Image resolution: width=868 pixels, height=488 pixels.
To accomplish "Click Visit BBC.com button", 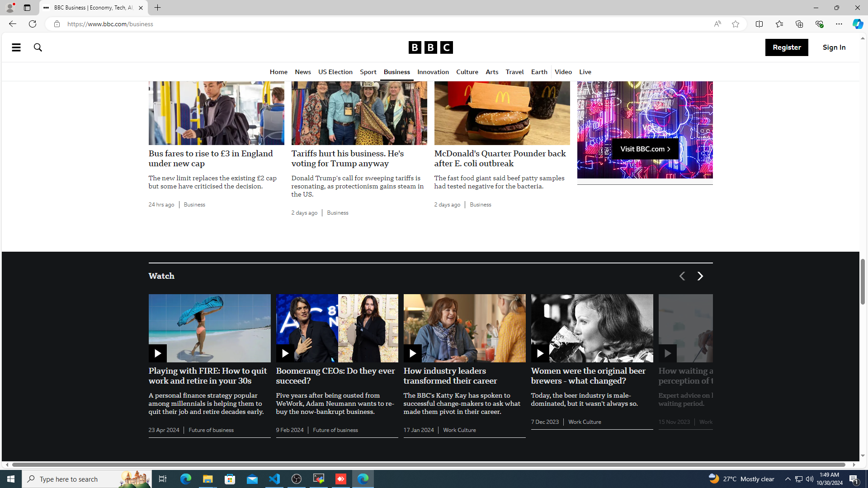I will click(x=645, y=149).
